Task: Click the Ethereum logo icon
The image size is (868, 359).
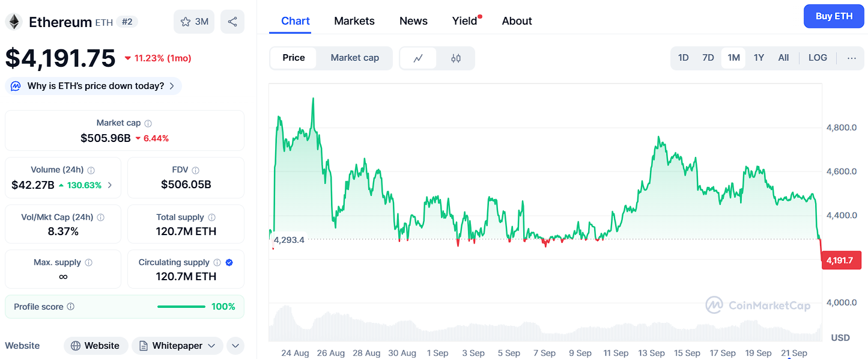Action: pyautogui.click(x=14, y=22)
